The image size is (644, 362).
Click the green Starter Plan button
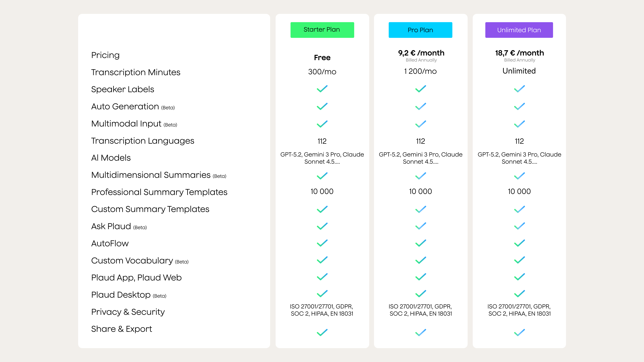322,30
